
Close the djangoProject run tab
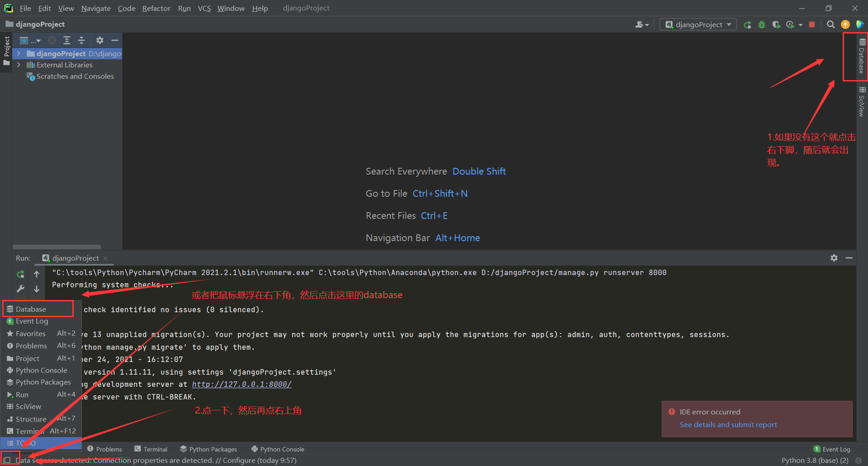(x=105, y=258)
